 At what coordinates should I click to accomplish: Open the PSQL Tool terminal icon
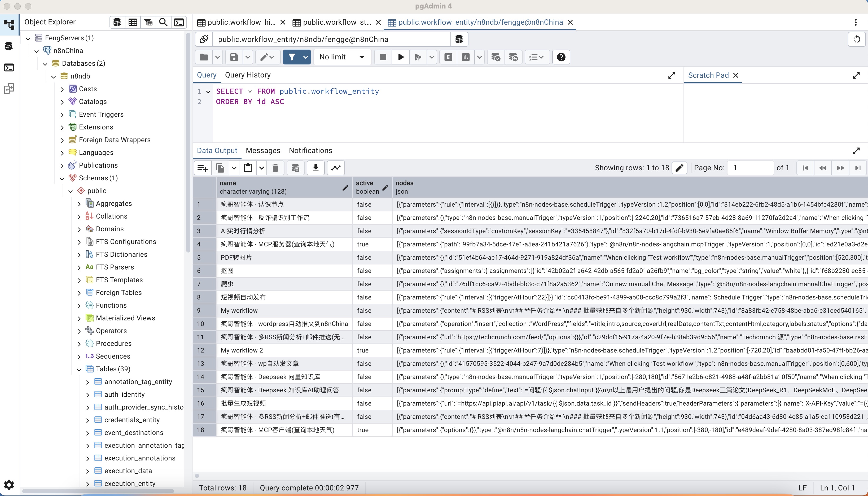[x=179, y=23]
